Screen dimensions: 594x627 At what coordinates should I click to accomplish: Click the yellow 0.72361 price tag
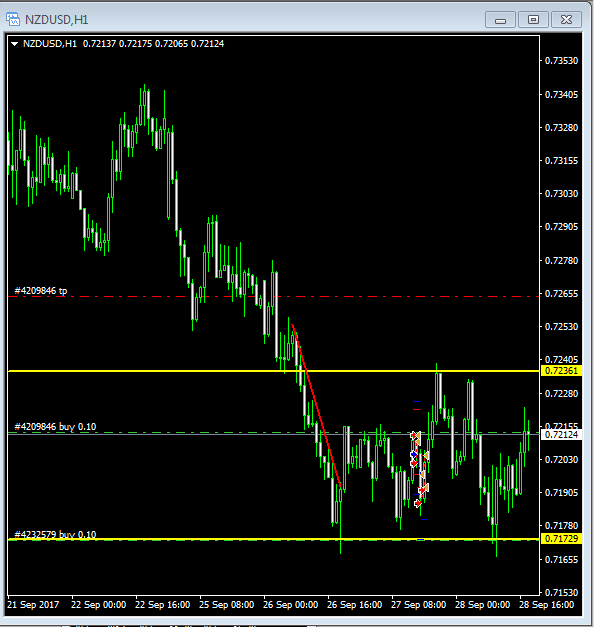[x=561, y=371]
